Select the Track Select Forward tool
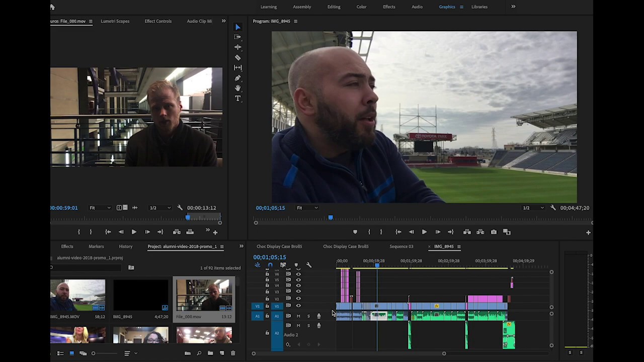The width and height of the screenshot is (644, 362). click(238, 37)
